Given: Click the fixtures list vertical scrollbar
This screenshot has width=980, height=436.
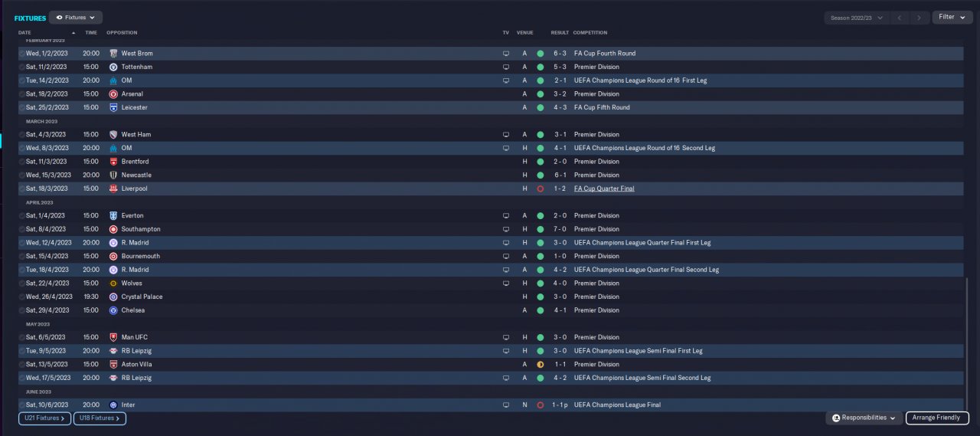Looking at the screenshot, I should pos(967,343).
